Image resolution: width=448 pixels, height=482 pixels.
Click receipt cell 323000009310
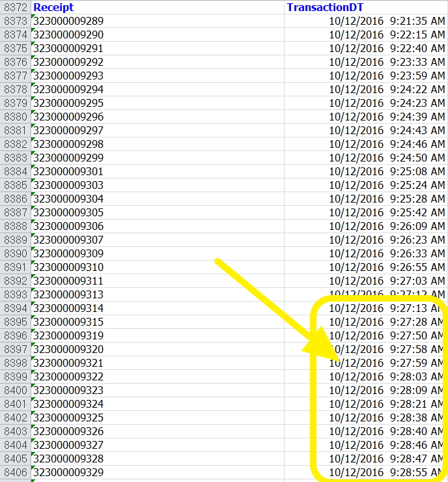click(158, 267)
